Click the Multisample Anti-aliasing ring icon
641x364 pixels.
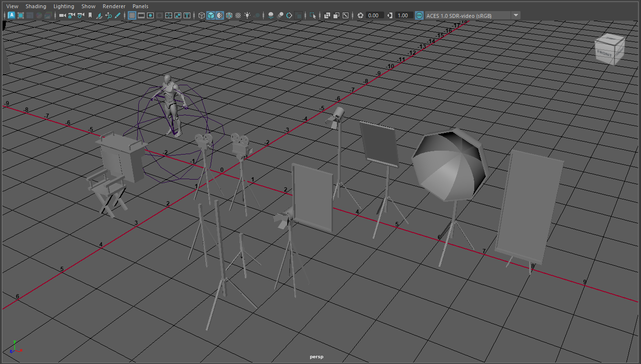tap(289, 15)
